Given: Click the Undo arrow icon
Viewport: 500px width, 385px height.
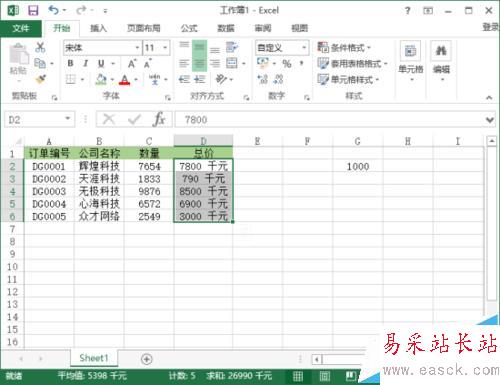Looking at the screenshot, I should click(54, 10).
